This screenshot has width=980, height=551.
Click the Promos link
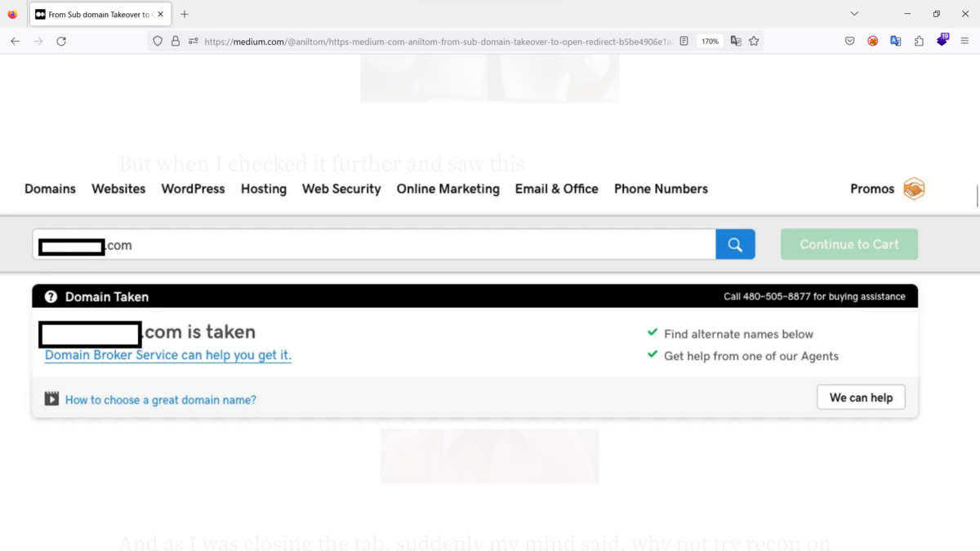[x=872, y=189]
